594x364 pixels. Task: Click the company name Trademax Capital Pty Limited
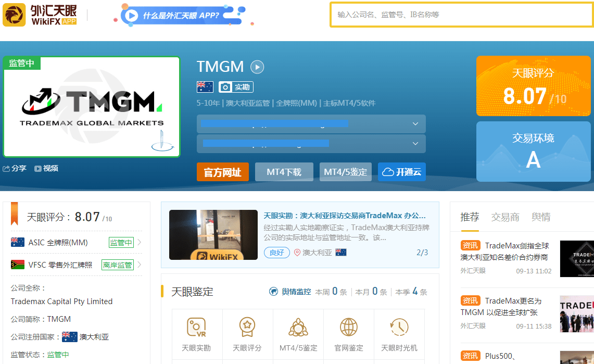62,302
